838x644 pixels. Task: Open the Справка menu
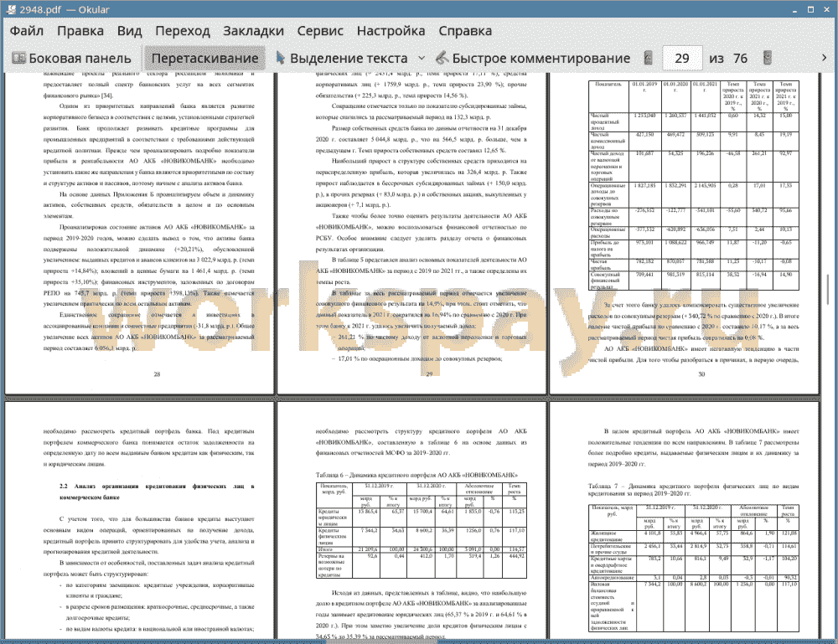[465, 31]
